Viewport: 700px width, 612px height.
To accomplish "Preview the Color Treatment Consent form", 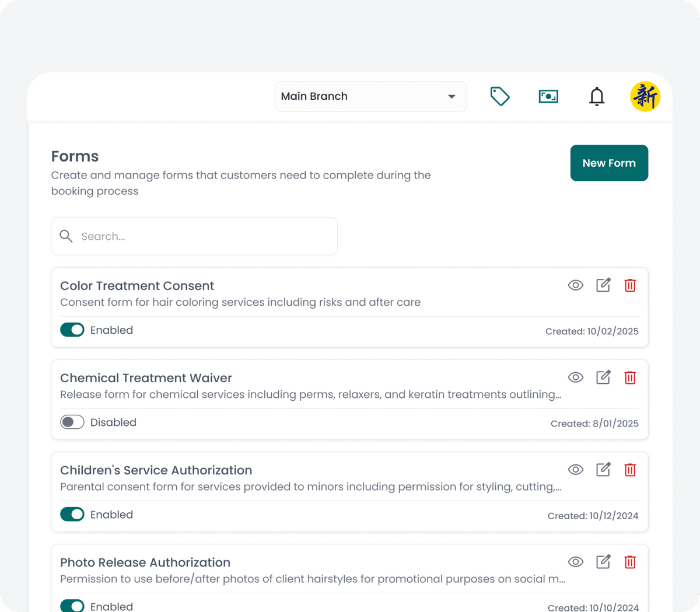I will 575,285.
